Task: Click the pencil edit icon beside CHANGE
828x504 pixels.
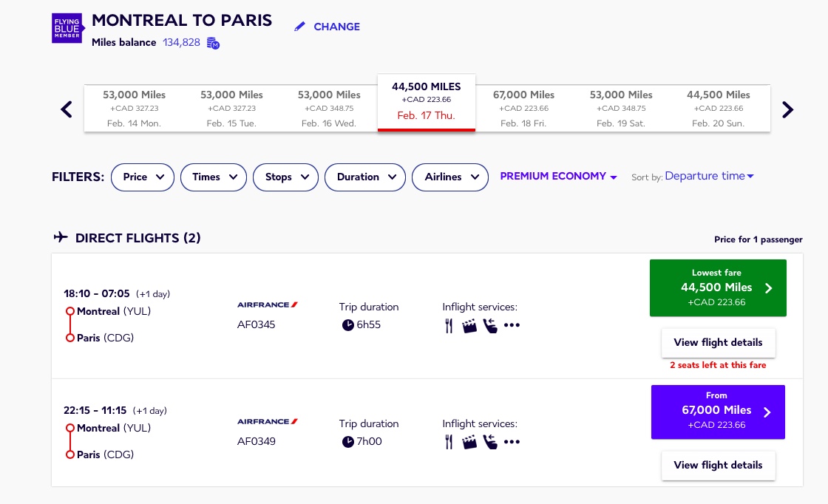Action: (x=300, y=27)
